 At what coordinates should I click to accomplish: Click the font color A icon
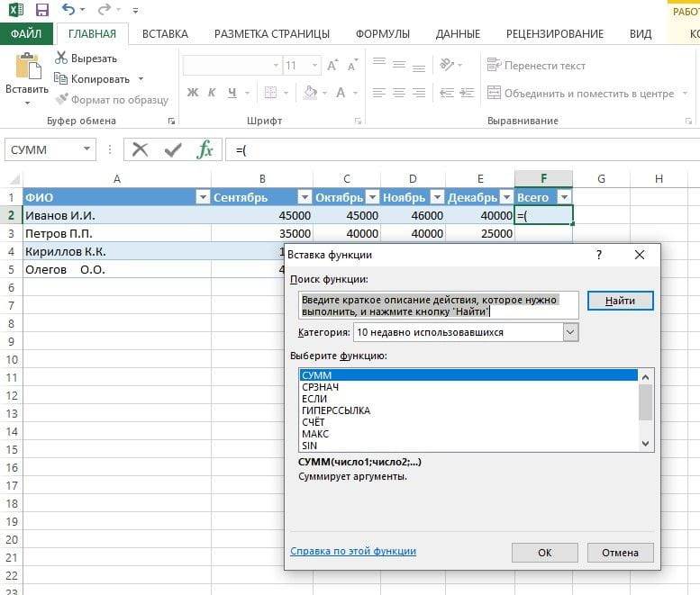click(x=341, y=93)
